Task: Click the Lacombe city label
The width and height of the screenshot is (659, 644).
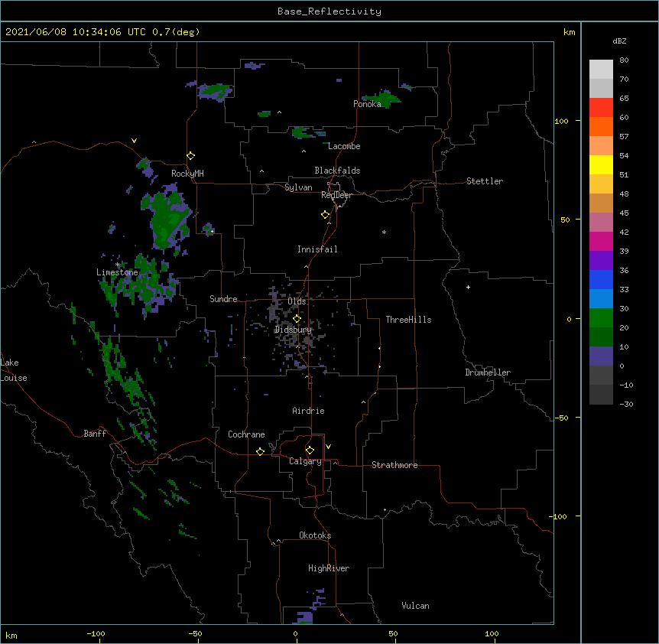Action: [344, 146]
